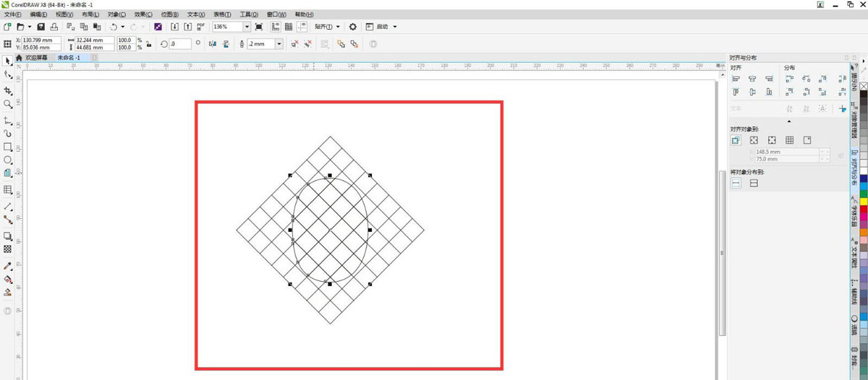This screenshot has height=380, width=868.
Task: Select the Zoom magnifier tool
Action: (x=8, y=105)
